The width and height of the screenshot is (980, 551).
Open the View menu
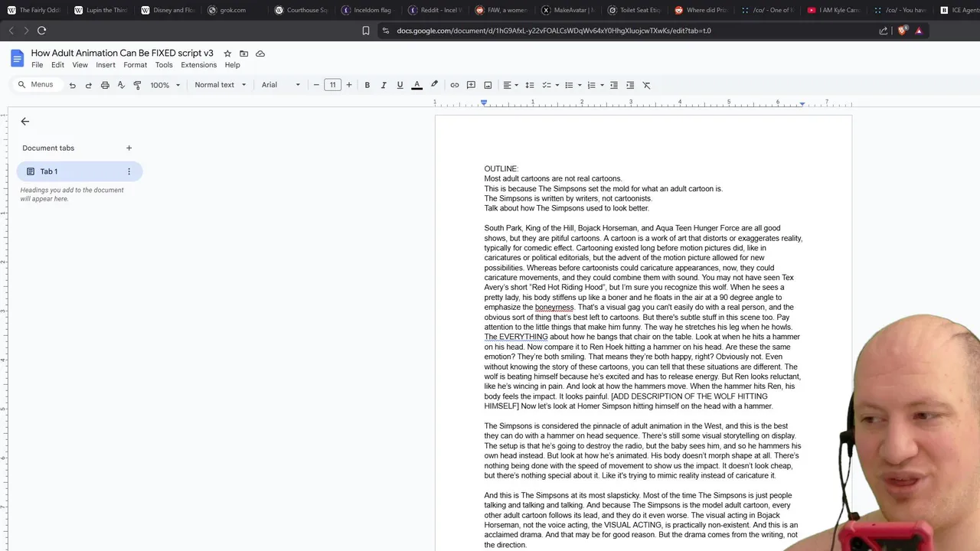[80, 65]
